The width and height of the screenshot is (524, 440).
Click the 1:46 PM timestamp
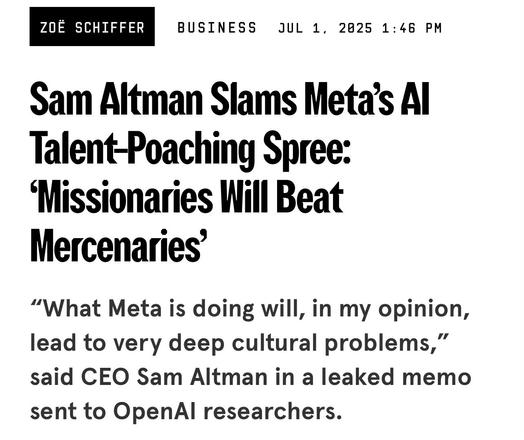coord(412,28)
